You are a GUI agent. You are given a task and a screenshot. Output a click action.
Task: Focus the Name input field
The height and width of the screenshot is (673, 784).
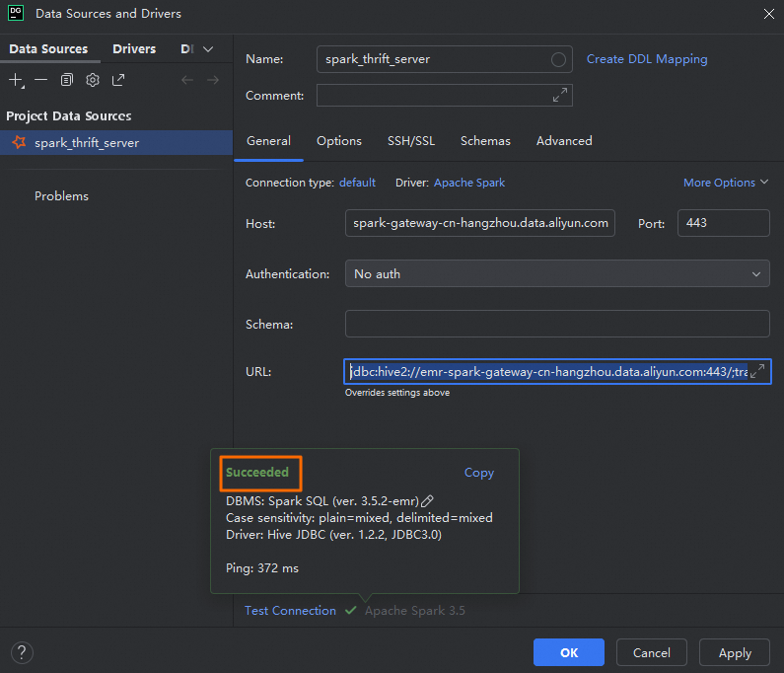click(x=444, y=59)
